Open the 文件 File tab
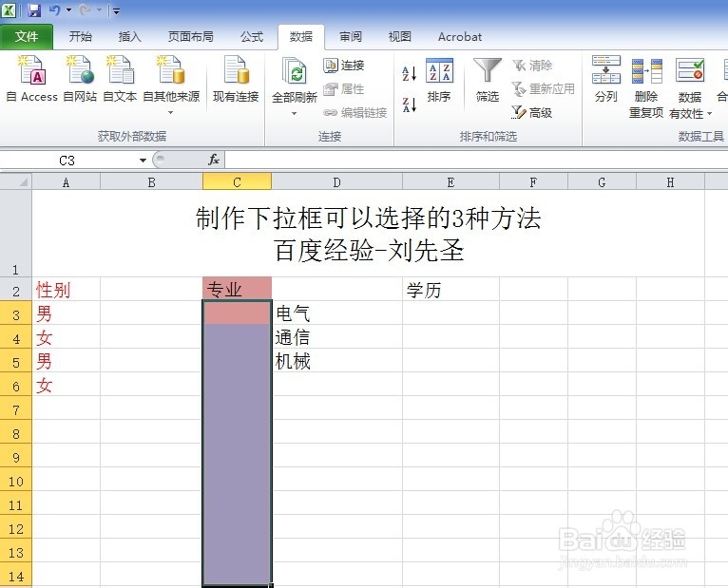The image size is (728, 588). 27,37
